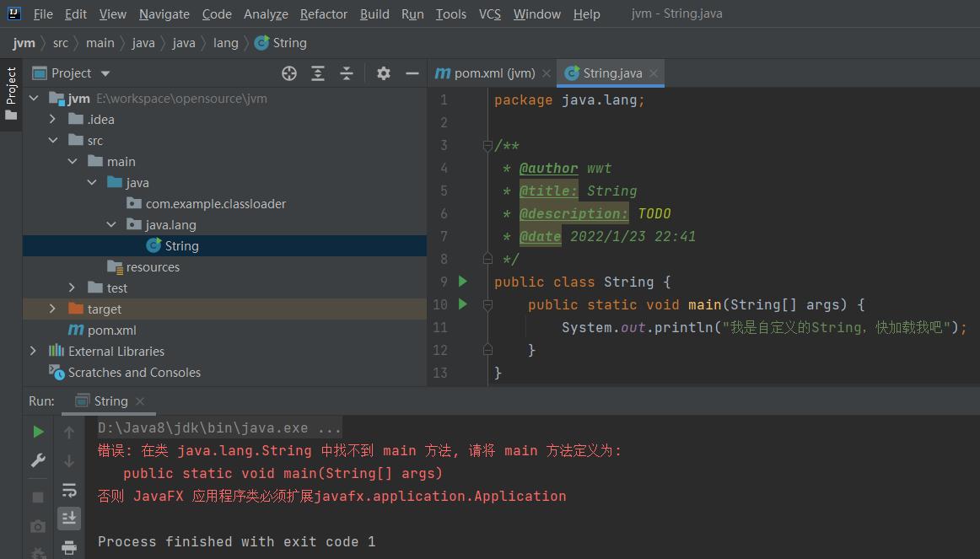
Task: Click the run gutter icon beside main method
Action: tap(462, 304)
